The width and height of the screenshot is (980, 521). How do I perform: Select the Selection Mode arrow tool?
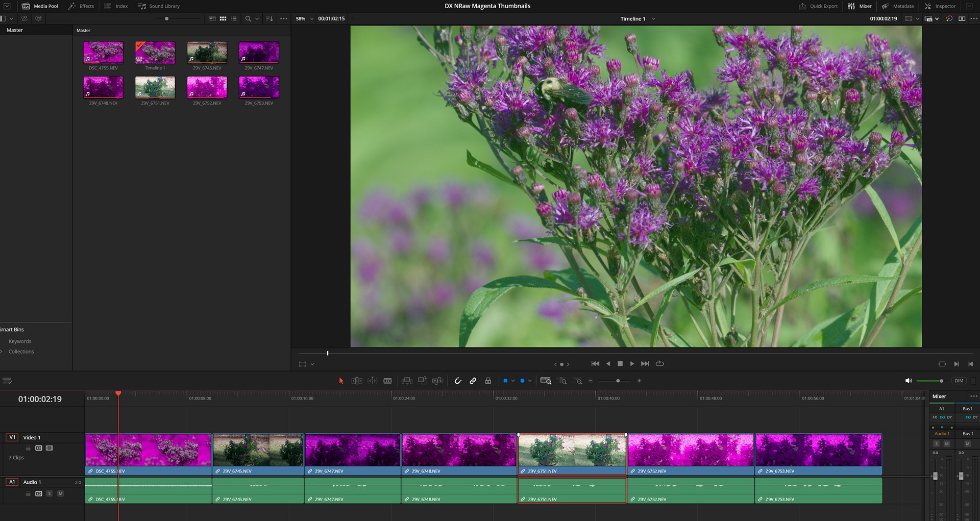pyautogui.click(x=341, y=381)
